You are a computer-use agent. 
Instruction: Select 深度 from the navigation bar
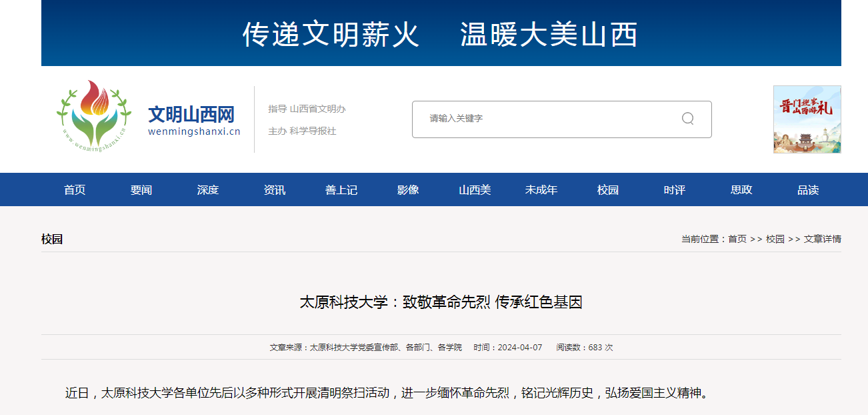[x=208, y=190]
